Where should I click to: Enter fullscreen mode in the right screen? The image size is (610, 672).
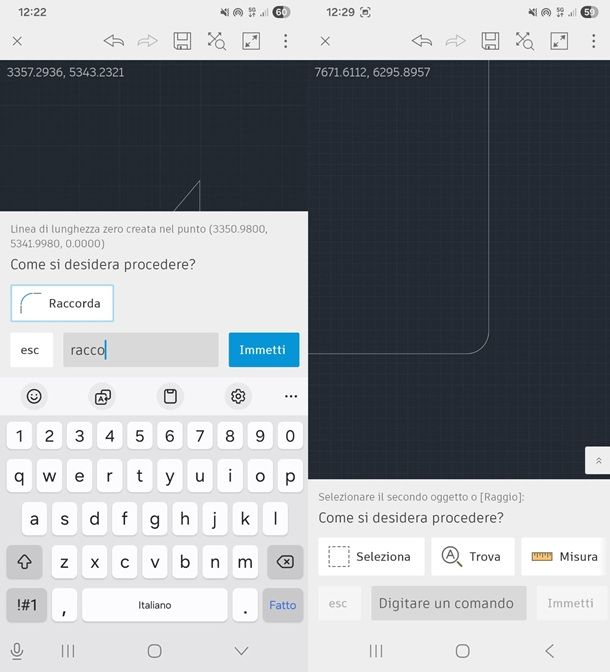point(559,41)
